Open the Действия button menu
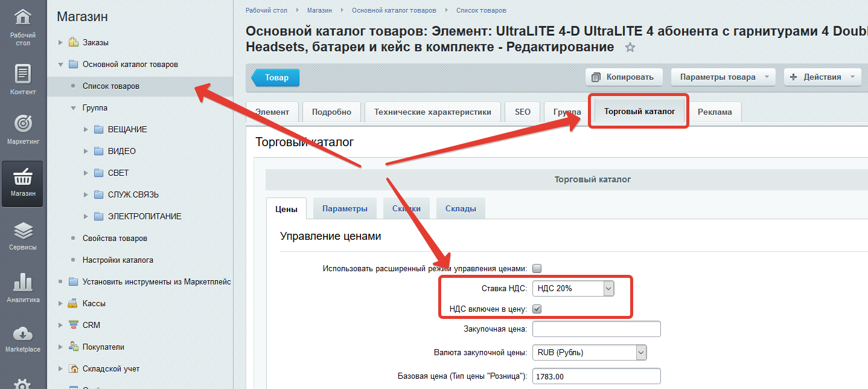The width and height of the screenshot is (868, 389). click(x=822, y=77)
